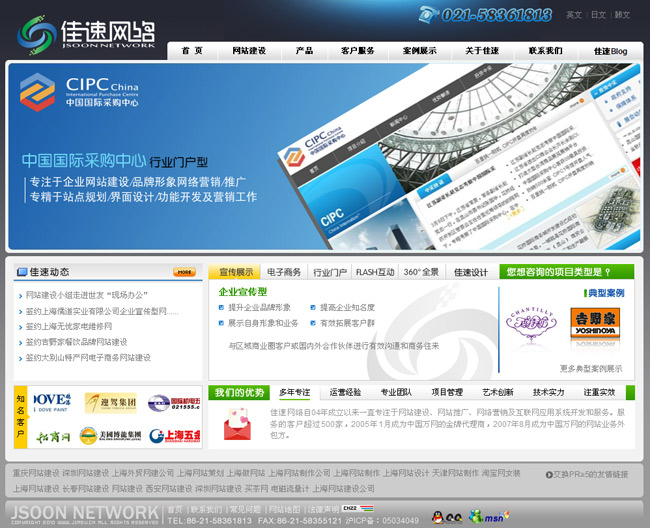Open the 法律声明 footer link
Screen dimensions: 650x528
pyautogui.click(x=323, y=509)
